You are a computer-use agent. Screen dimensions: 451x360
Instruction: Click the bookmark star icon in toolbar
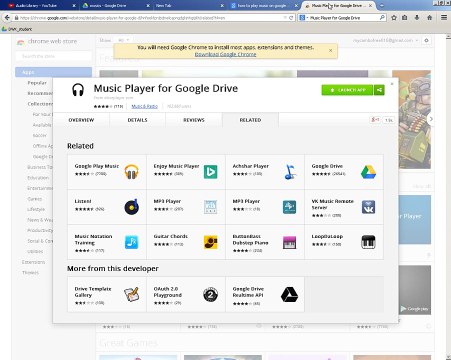394,18
